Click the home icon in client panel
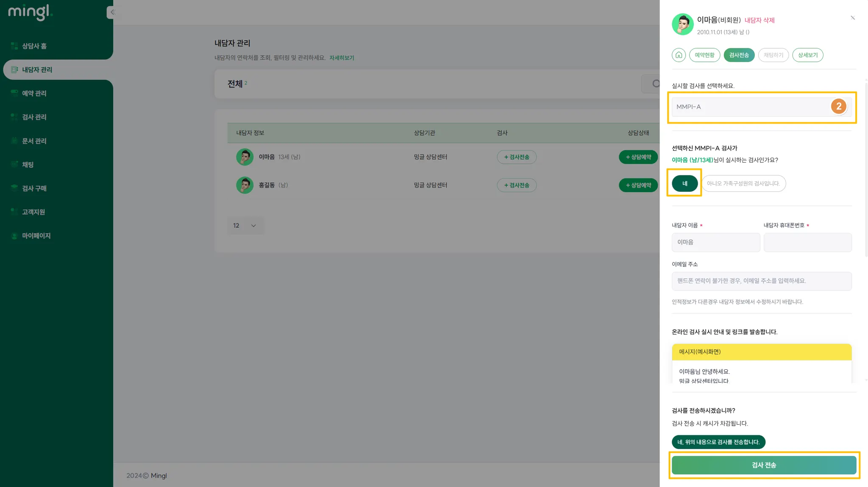868x487 pixels. click(679, 55)
